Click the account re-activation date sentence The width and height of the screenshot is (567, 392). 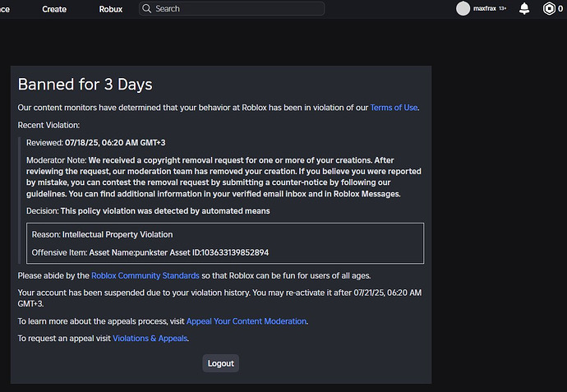[219, 298]
